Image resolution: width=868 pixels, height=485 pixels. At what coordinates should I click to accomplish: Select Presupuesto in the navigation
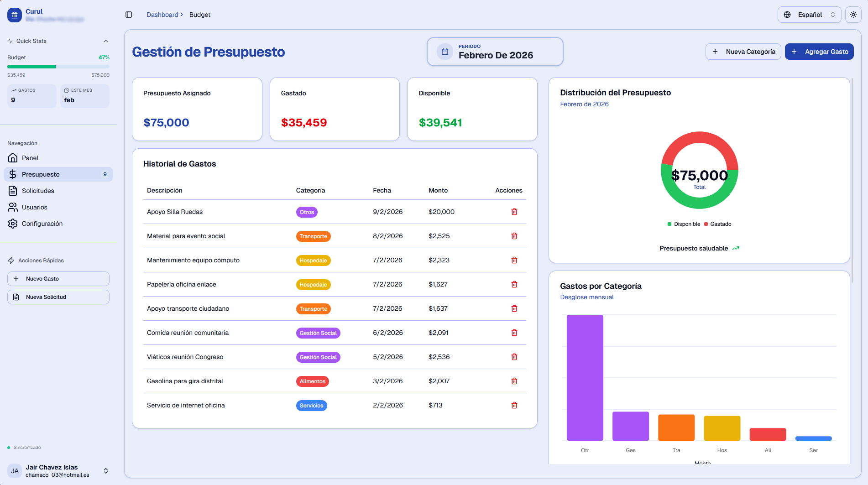pyautogui.click(x=41, y=174)
